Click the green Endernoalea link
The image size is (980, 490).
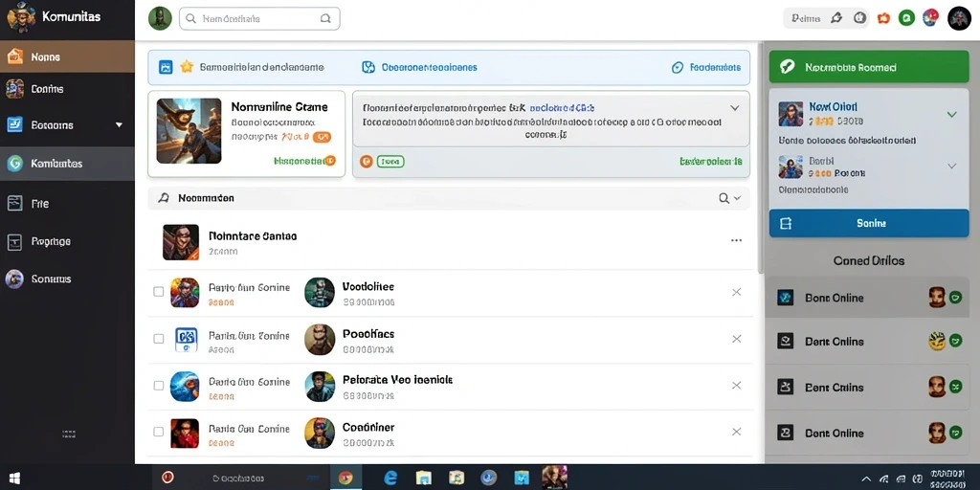711,161
